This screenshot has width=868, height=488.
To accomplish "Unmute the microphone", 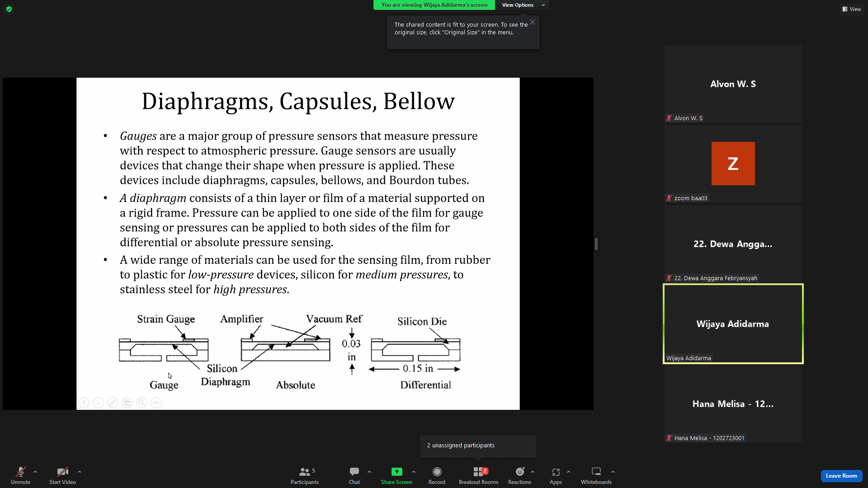I will [x=20, y=475].
